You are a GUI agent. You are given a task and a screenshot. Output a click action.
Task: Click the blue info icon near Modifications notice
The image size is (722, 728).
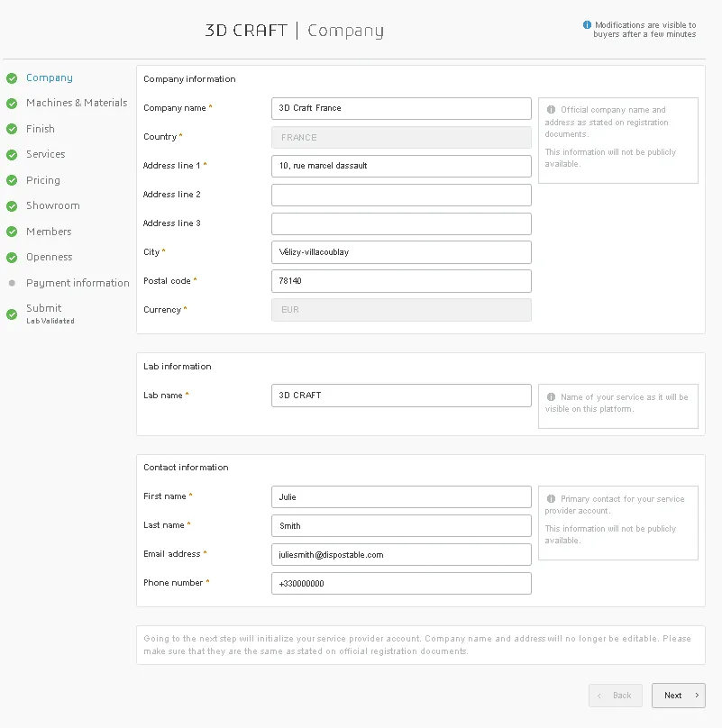588,25
